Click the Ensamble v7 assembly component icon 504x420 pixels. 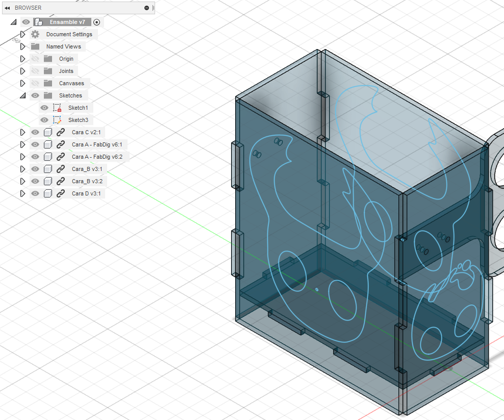pos(38,22)
